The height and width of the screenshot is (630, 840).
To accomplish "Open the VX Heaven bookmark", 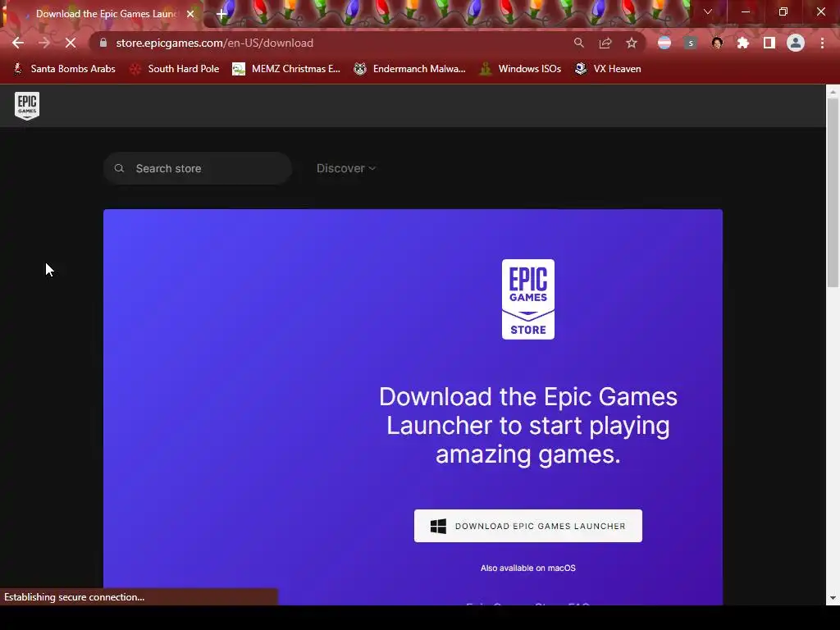I will (608, 69).
